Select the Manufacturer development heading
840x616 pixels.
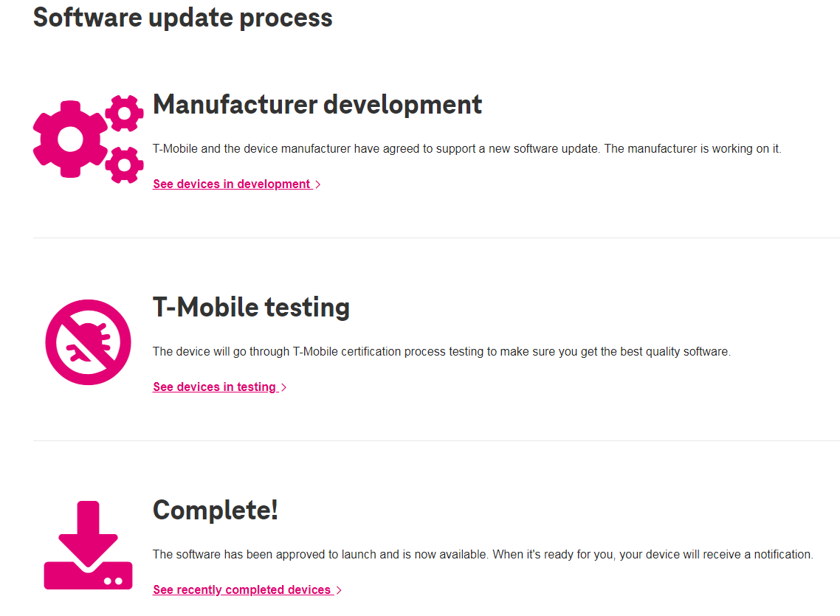pyautogui.click(x=317, y=104)
